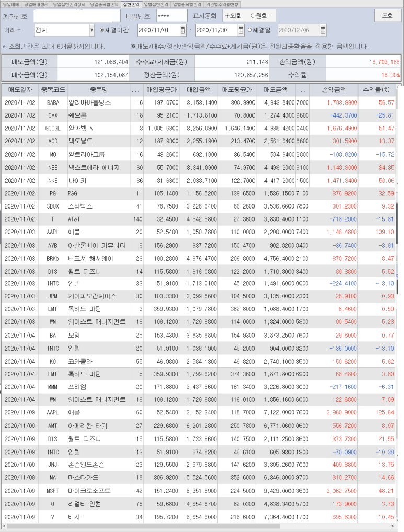
Task: Switch to the 당일매매 tab
Action: tap(11, 4)
